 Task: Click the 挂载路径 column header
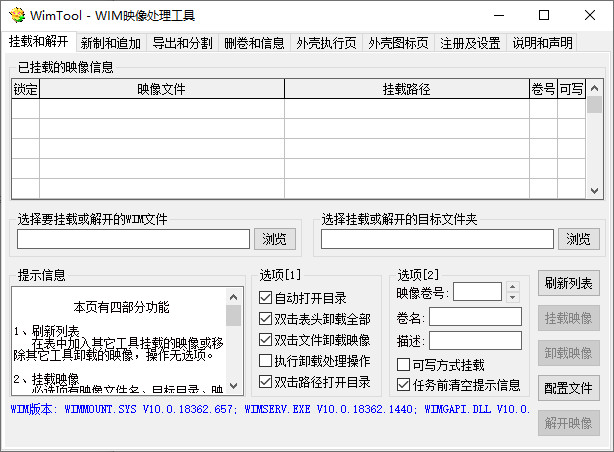[407, 89]
